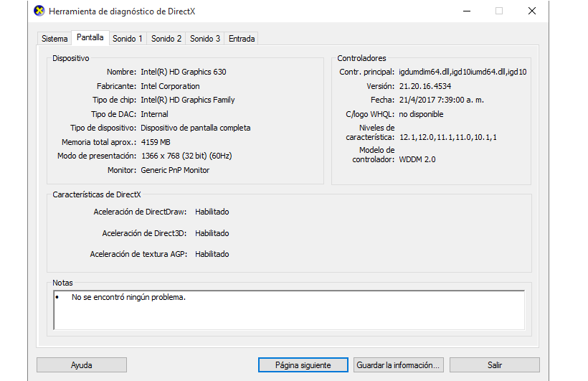Click the C/logo WHQL: label
The image size is (588, 381).
370,114
